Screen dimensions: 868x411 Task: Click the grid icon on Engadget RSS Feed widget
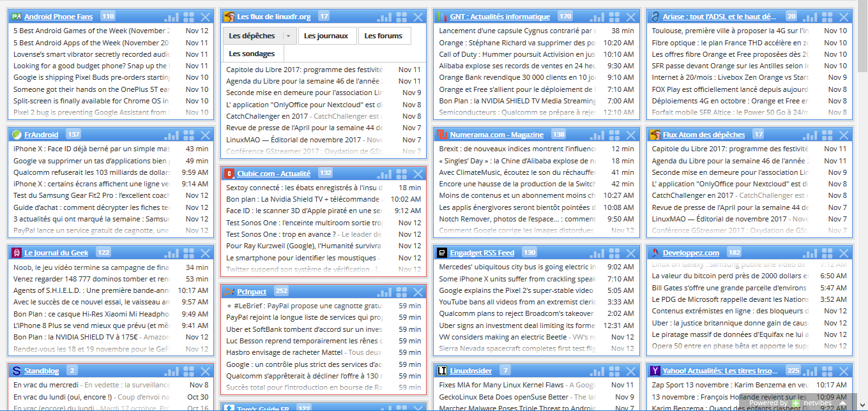(x=615, y=253)
